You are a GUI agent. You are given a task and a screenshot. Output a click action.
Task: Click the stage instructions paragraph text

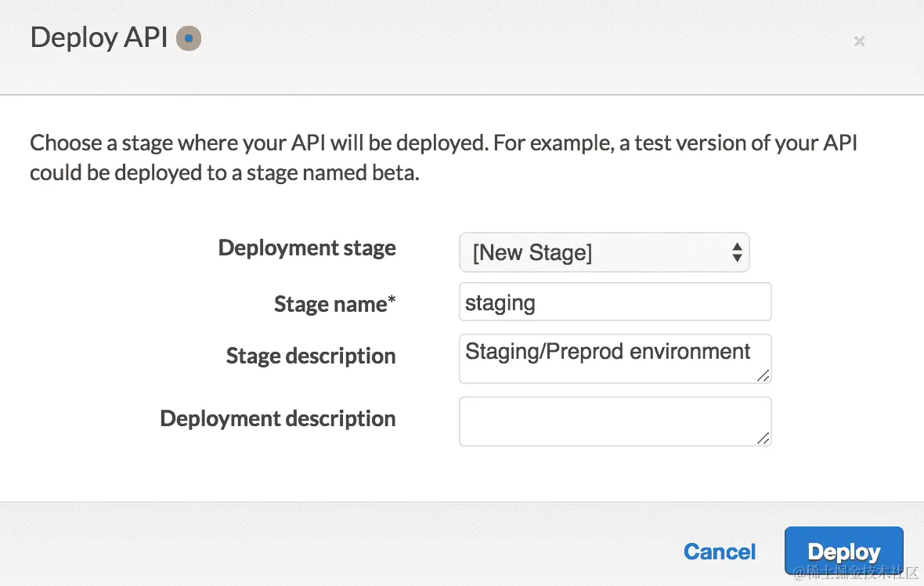pos(443,157)
